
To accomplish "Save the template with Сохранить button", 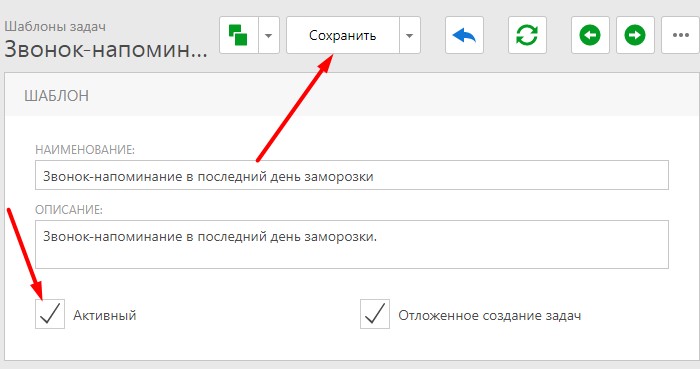I will tap(343, 35).
